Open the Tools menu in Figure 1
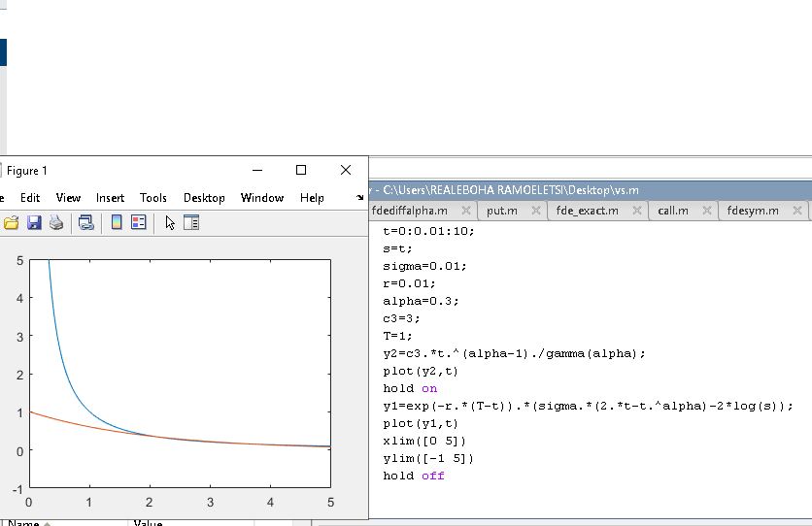 coord(153,198)
